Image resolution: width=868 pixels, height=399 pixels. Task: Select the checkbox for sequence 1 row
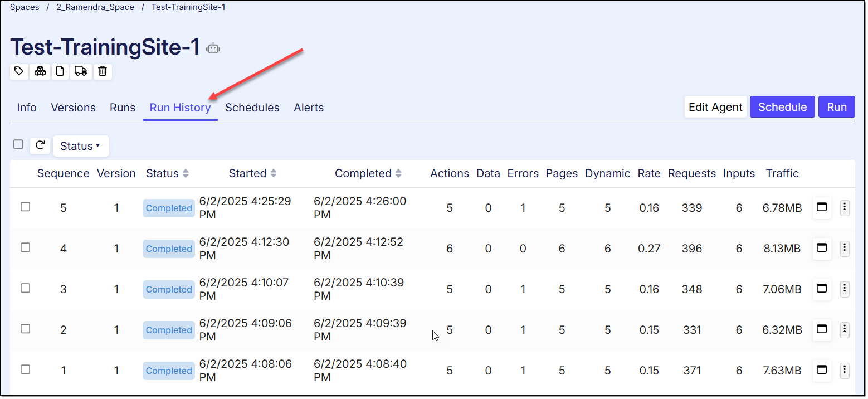25,369
